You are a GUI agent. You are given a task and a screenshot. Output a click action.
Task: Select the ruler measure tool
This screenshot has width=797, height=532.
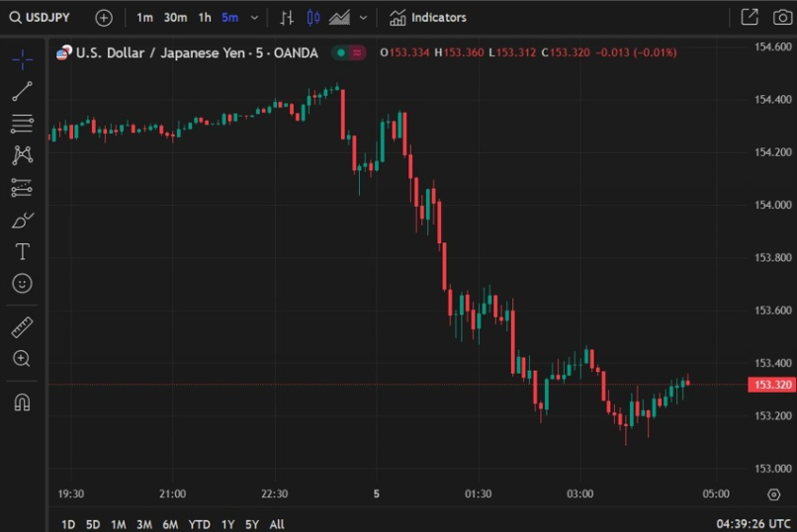coord(22,327)
